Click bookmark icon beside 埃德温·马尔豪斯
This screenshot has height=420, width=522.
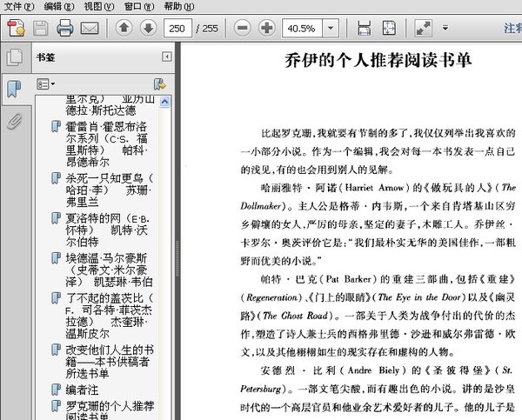[x=56, y=258]
